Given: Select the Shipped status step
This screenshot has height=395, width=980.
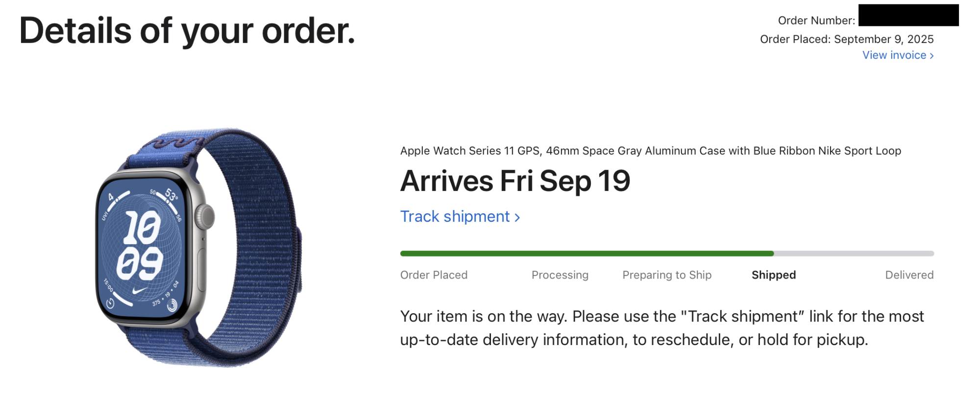Looking at the screenshot, I should 773,275.
